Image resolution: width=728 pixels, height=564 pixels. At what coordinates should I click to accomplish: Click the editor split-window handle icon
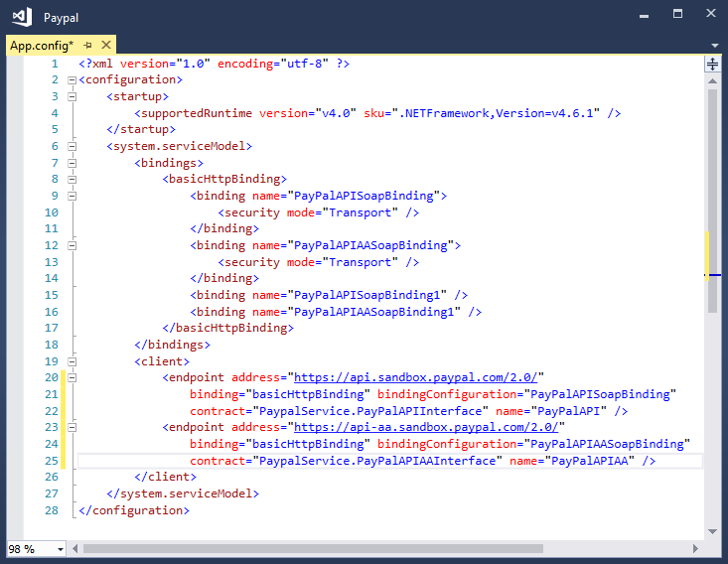point(712,64)
